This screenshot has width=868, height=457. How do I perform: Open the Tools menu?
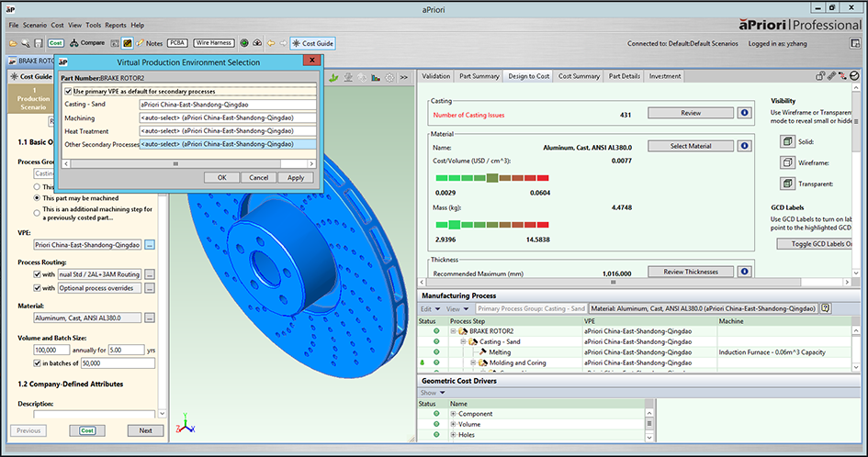point(93,25)
